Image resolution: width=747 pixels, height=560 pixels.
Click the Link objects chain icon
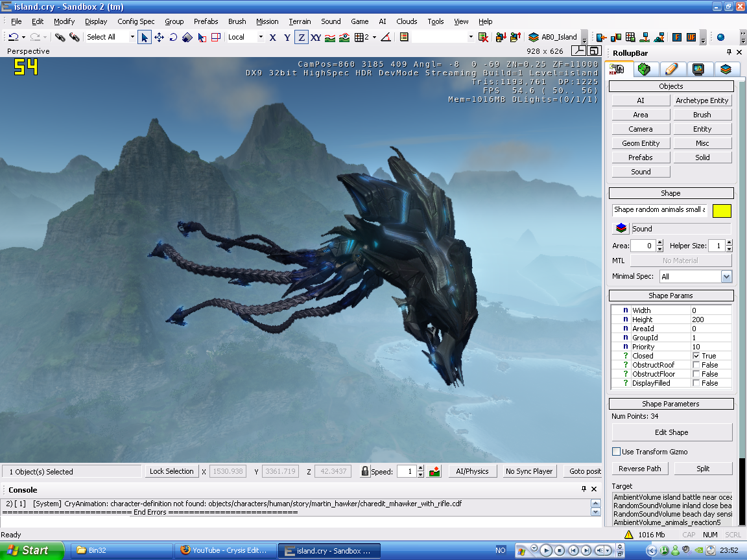(x=60, y=37)
